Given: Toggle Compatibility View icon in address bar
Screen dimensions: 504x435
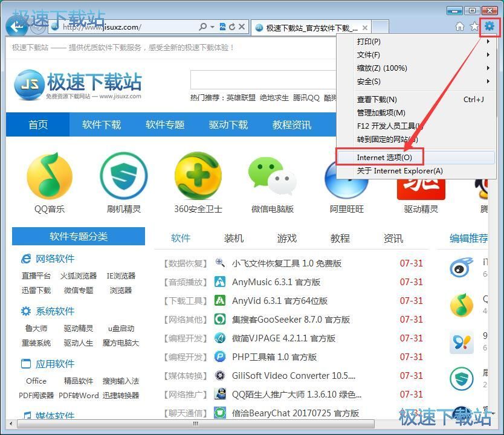Looking at the screenshot, I should pyautogui.click(x=222, y=27).
